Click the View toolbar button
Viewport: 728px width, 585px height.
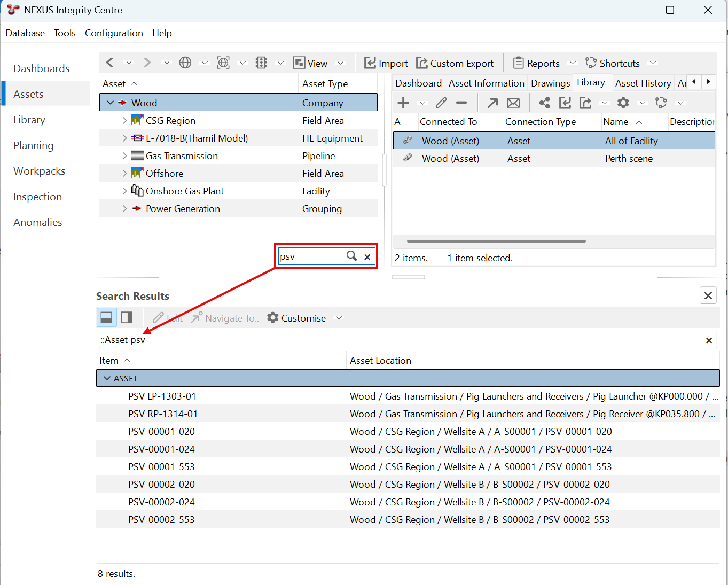point(310,63)
